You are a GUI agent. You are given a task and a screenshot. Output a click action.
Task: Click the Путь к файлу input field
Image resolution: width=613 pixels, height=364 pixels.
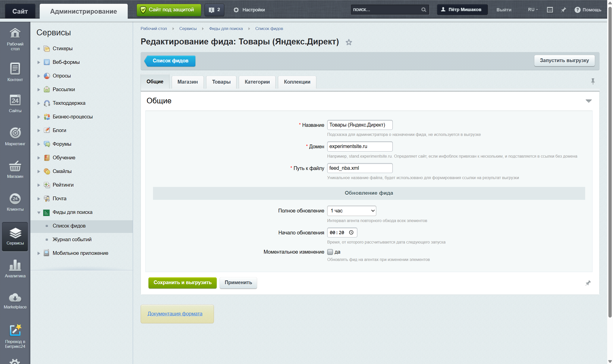click(x=360, y=168)
